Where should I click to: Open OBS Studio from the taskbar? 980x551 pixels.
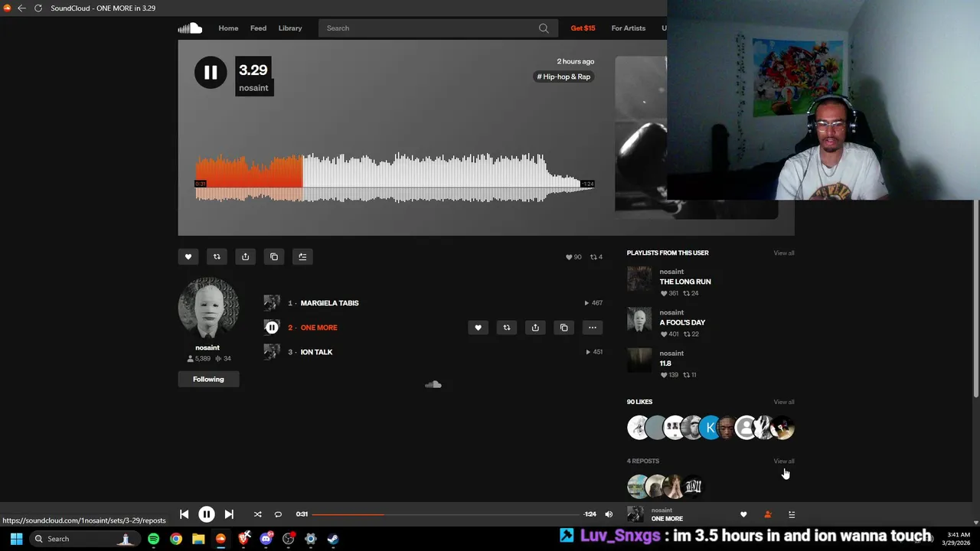click(289, 539)
